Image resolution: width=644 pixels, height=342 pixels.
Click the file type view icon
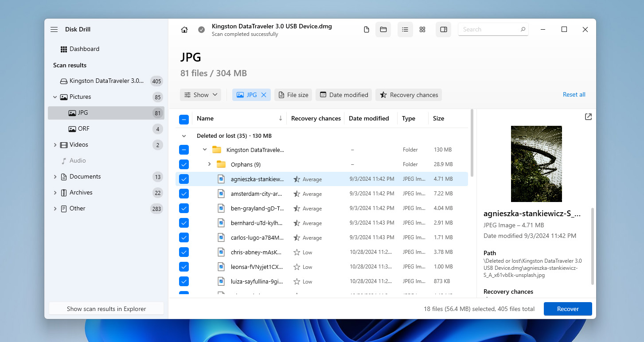[366, 29]
